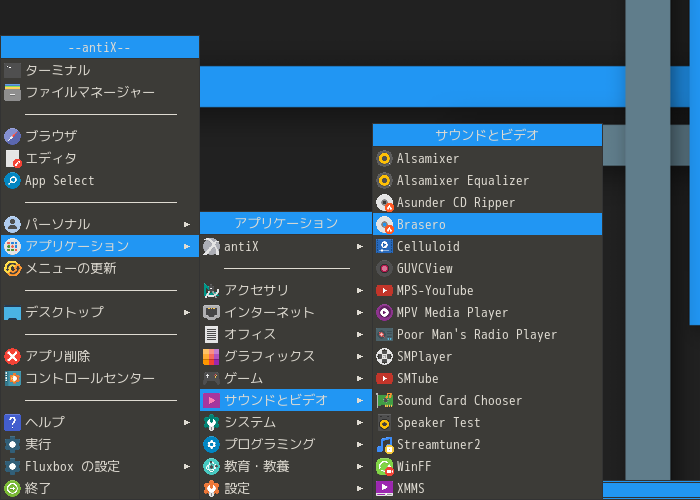Expand the Fluxbox の設定 submenu arrow
This screenshot has width=700, height=500.
coord(187,466)
